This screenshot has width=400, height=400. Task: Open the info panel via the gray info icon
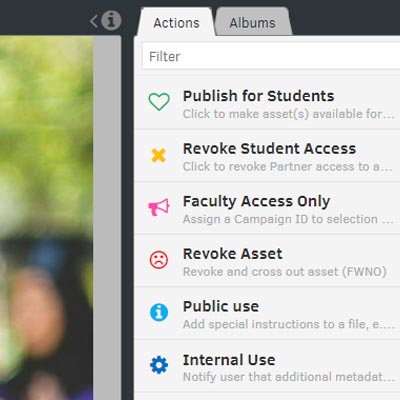point(111,21)
